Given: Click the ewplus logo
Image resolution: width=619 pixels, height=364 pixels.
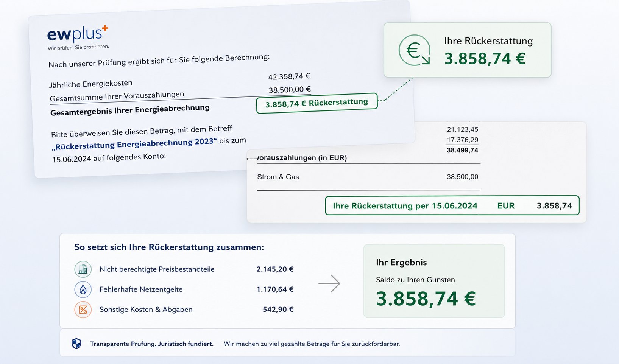Looking at the screenshot, I should click(x=78, y=34).
